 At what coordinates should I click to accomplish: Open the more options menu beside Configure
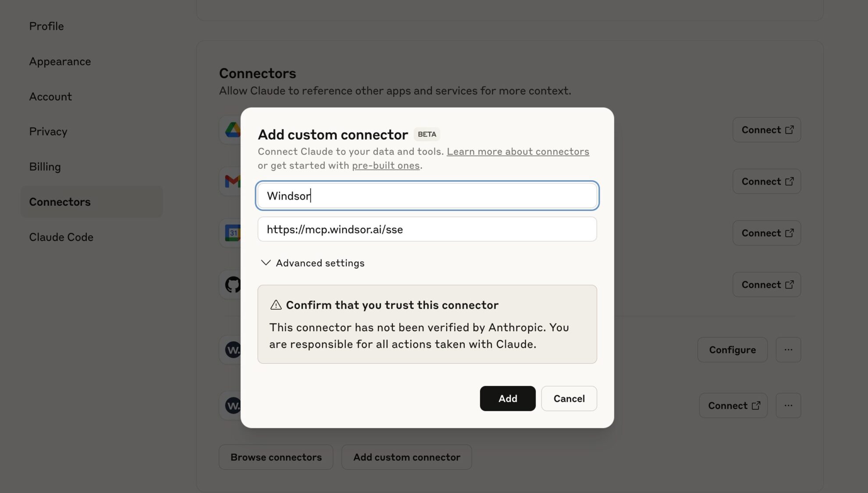788,350
